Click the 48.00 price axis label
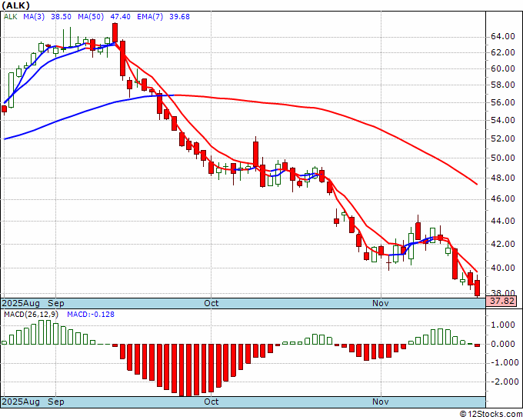 [503, 178]
